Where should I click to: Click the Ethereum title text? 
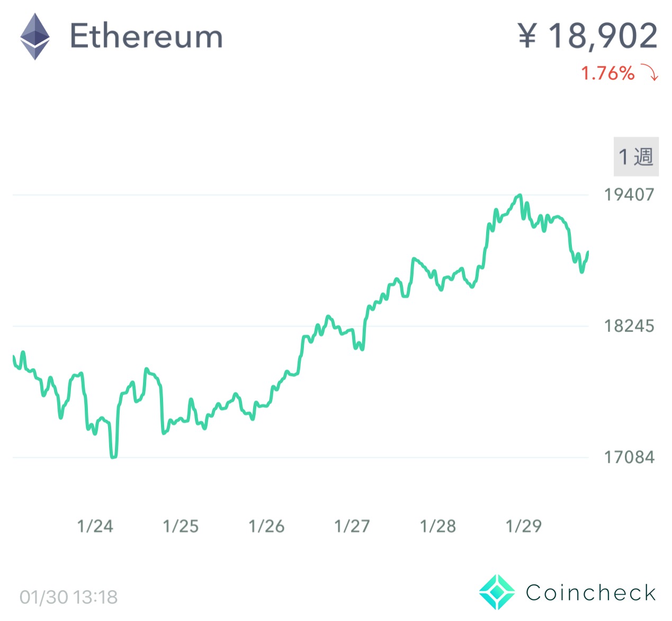pyautogui.click(x=146, y=37)
